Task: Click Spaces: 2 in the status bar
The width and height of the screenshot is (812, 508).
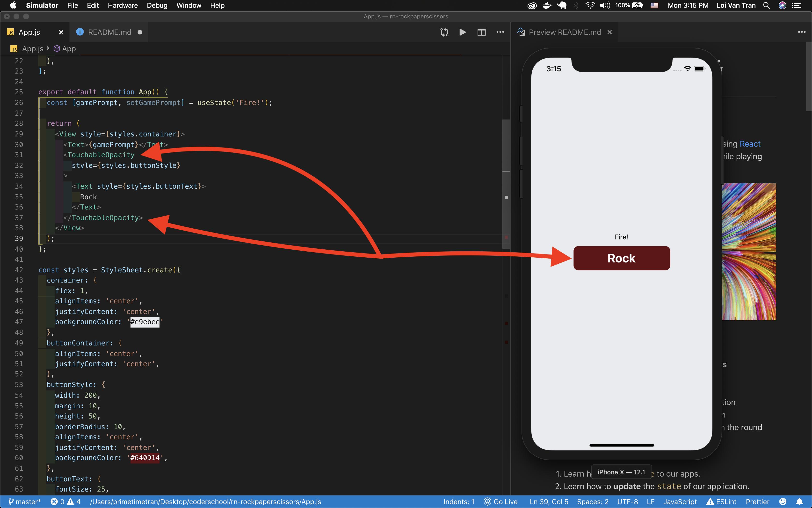Action: coord(593,502)
